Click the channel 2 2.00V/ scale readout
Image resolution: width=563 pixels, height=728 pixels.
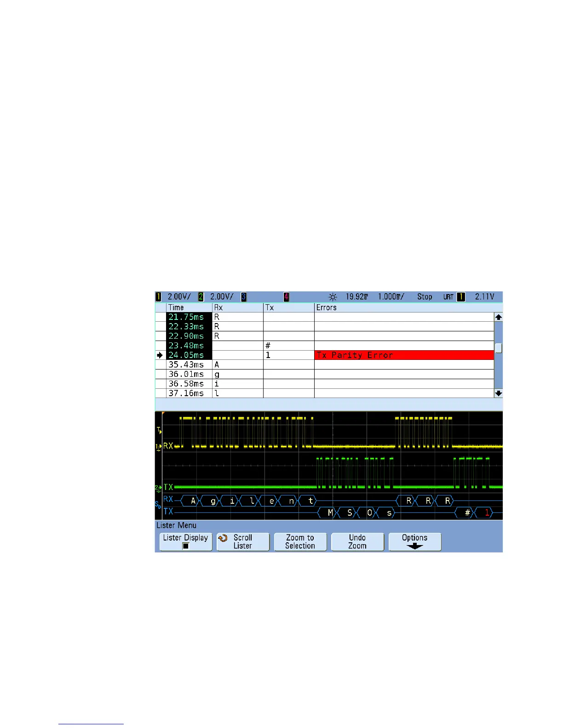(222, 297)
